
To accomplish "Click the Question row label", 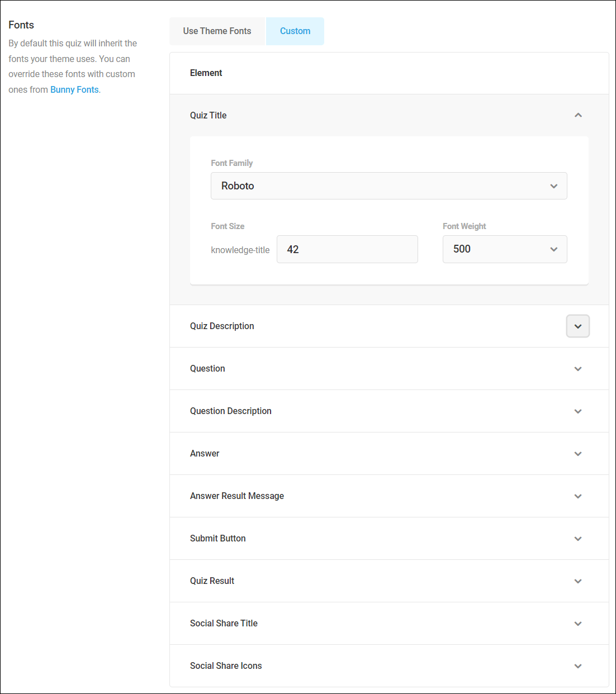I will [x=207, y=368].
